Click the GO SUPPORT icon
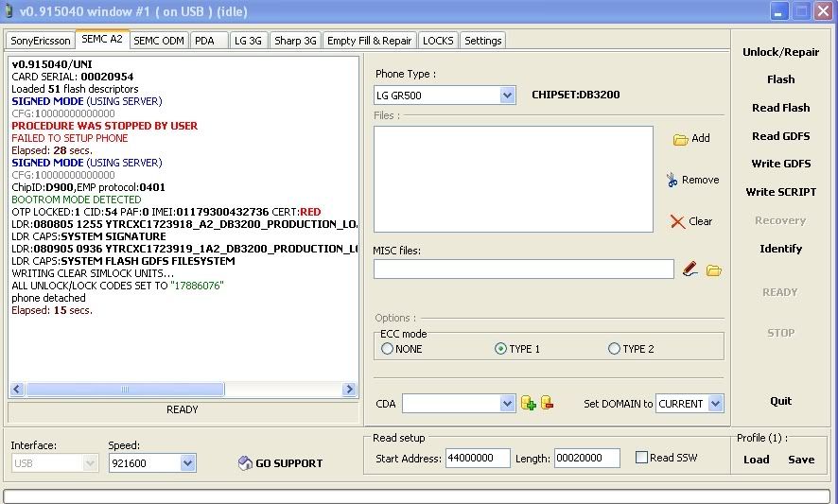This screenshot has height=504, width=838. (x=245, y=462)
